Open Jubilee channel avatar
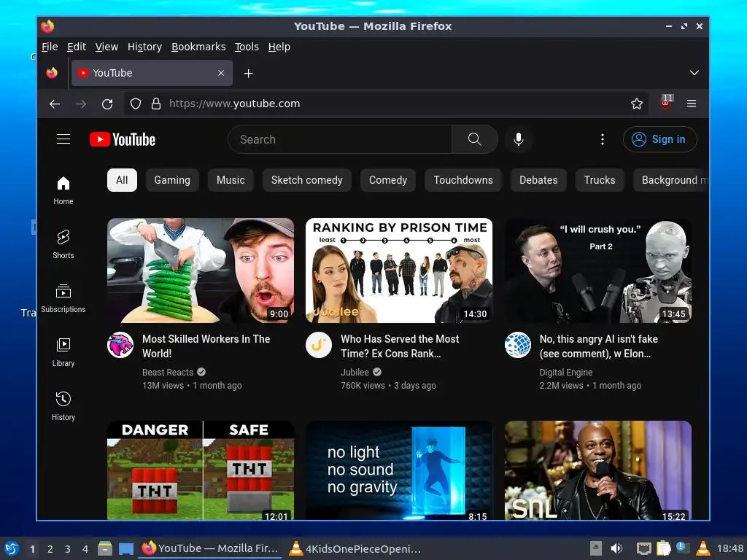The image size is (747, 560). pos(319,345)
